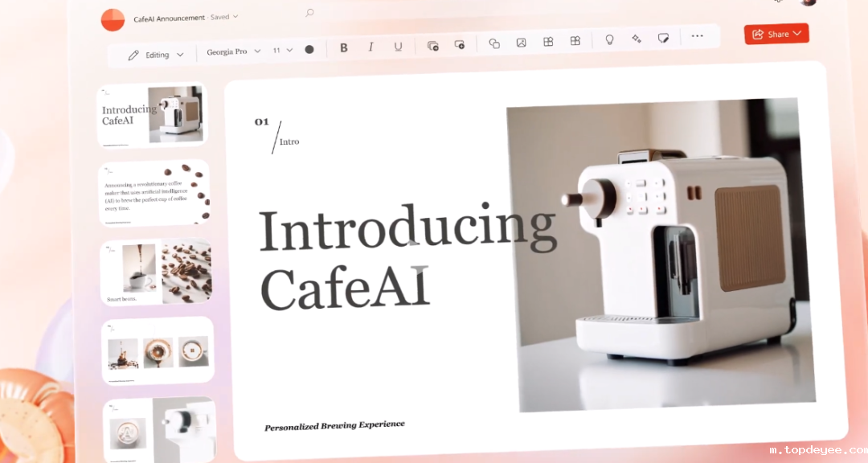Open the three-dots more options menu
868x463 pixels.
(697, 36)
